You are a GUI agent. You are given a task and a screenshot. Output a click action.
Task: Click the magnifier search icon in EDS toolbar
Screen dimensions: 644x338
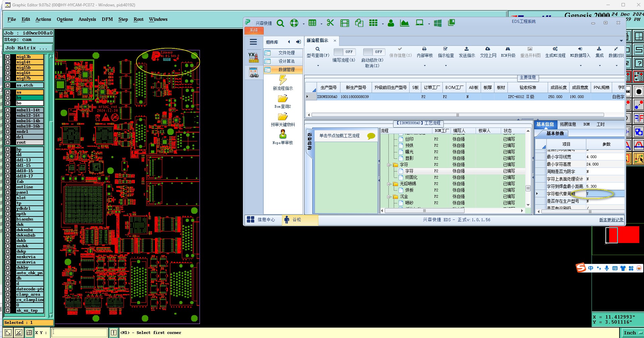[280, 23]
